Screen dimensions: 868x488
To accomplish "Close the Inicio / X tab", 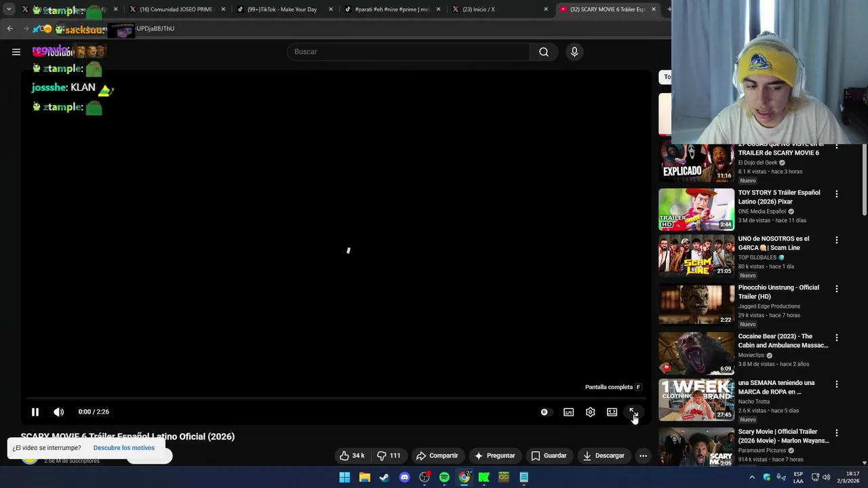I will [546, 9].
